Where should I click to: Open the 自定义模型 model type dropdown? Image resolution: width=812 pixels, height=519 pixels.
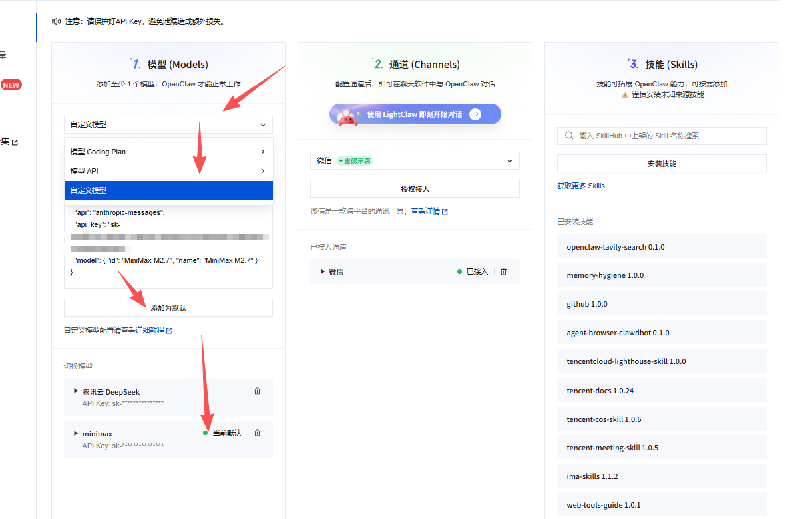click(168, 124)
